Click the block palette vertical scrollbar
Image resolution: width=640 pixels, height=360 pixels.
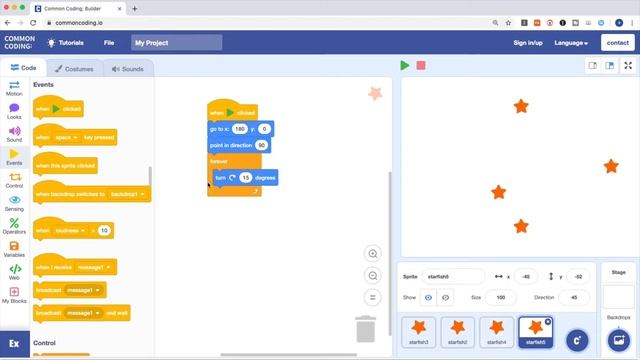[150, 176]
